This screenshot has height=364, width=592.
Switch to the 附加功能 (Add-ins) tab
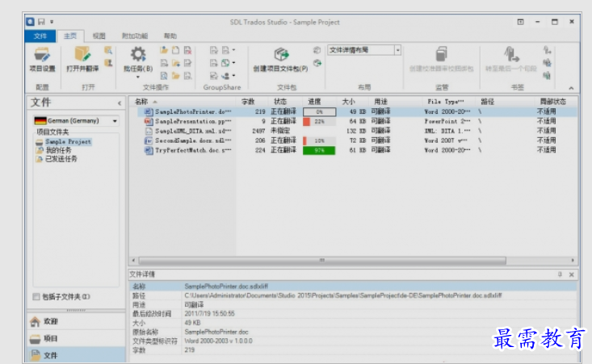135,36
